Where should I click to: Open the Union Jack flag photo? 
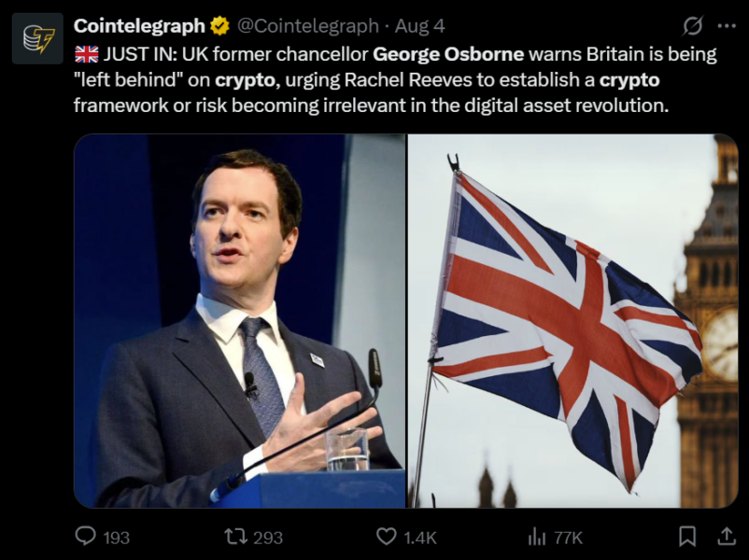[x=572, y=320]
